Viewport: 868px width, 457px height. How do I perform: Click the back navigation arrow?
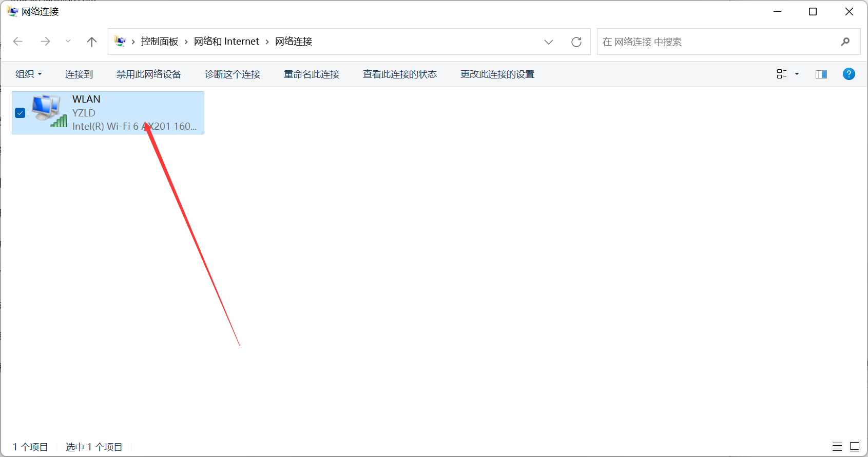pyautogui.click(x=18, y=42)
